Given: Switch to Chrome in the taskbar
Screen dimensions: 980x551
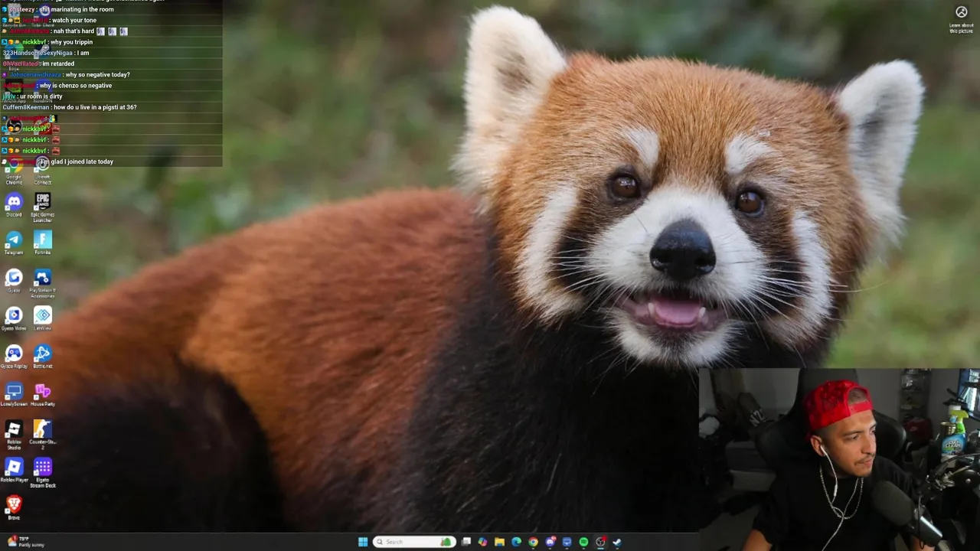Looking at the screenshot, I should [533, 542].
